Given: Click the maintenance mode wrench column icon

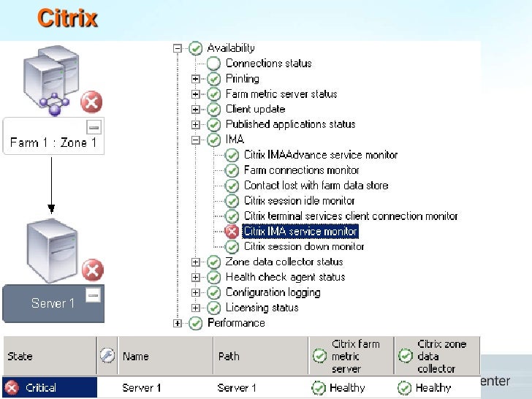Looking at the screenshot, I should [x=107, y=356].
